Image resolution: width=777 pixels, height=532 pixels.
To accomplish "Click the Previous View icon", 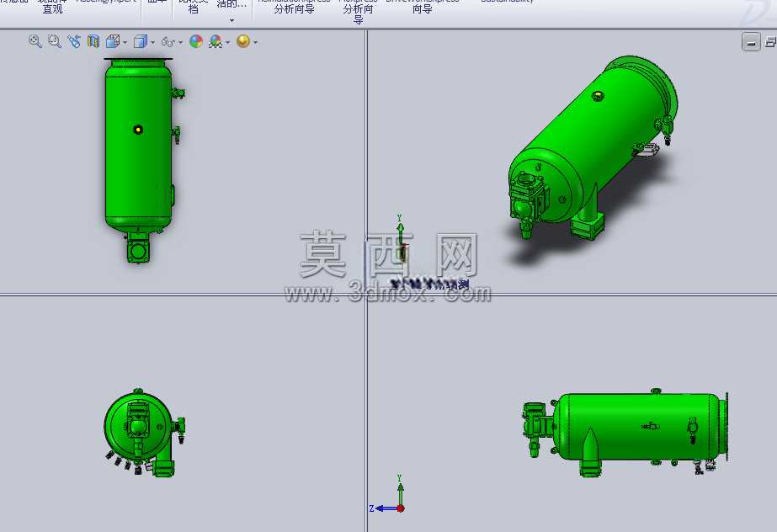I will coord(74,41).
